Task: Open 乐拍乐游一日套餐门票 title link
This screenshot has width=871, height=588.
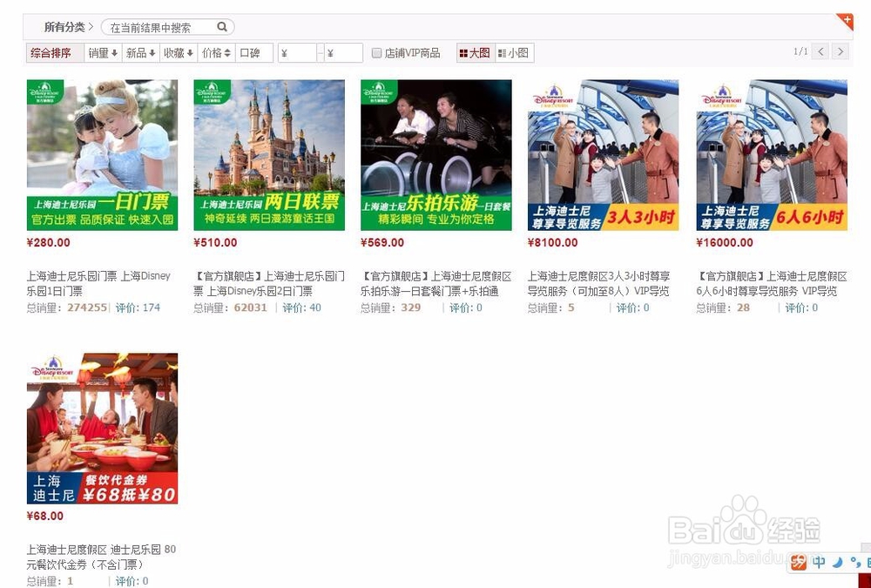Action: (x=436, y=283)
